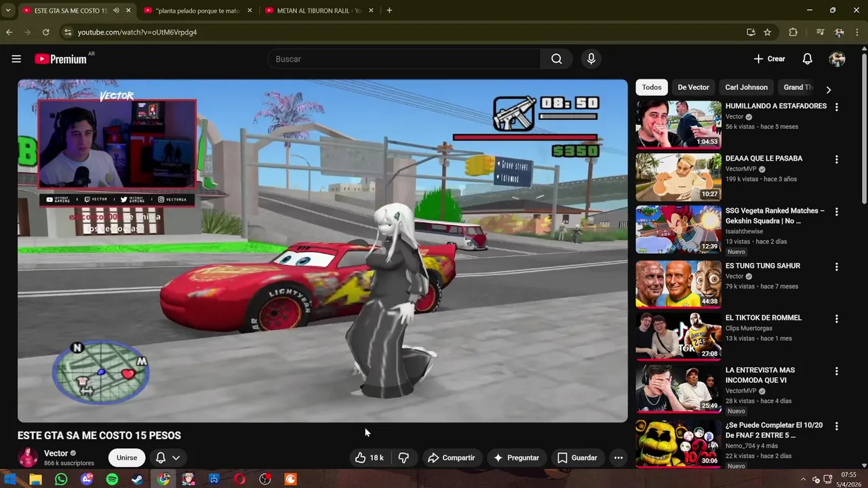Like the video with thumbs up

point(369,457)
